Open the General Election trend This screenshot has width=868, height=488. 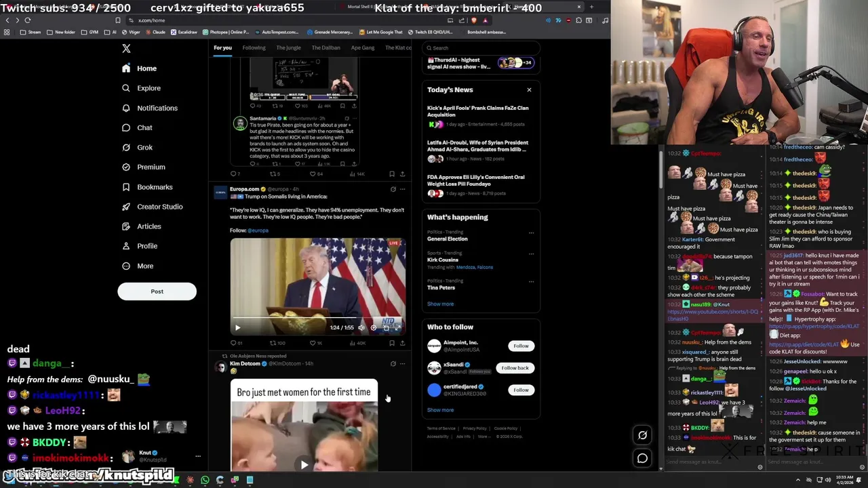pos(448,239)
